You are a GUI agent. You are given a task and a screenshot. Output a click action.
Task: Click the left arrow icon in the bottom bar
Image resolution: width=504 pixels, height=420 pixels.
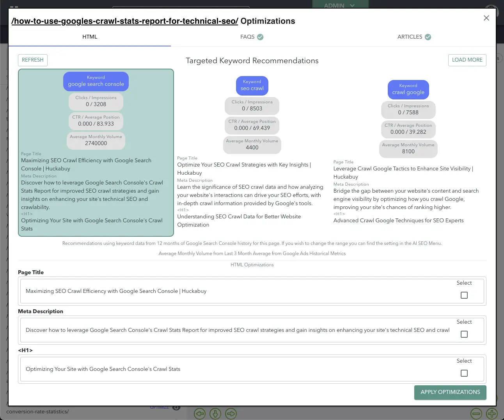200,413
